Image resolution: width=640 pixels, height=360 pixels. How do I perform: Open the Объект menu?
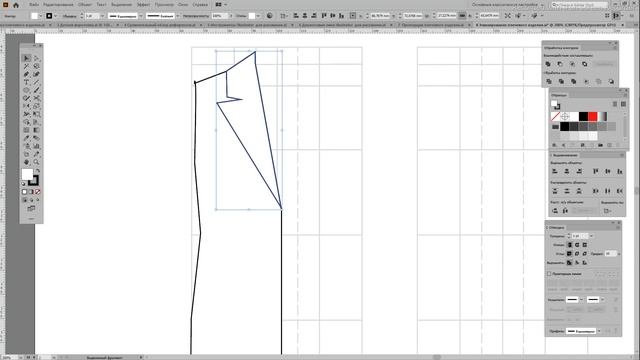[x=85, y=4]
